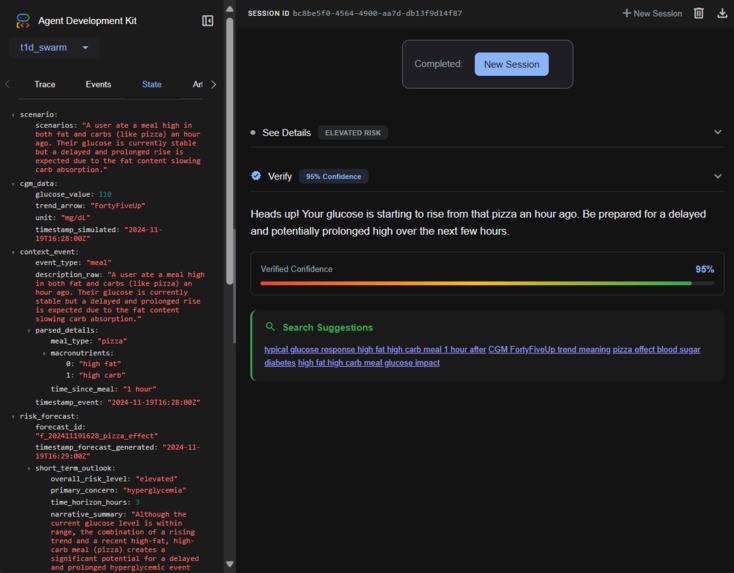
Task: Click the state panel vertical scrollbar thumb
Action: pyautogui.click(x=229, y=151)
